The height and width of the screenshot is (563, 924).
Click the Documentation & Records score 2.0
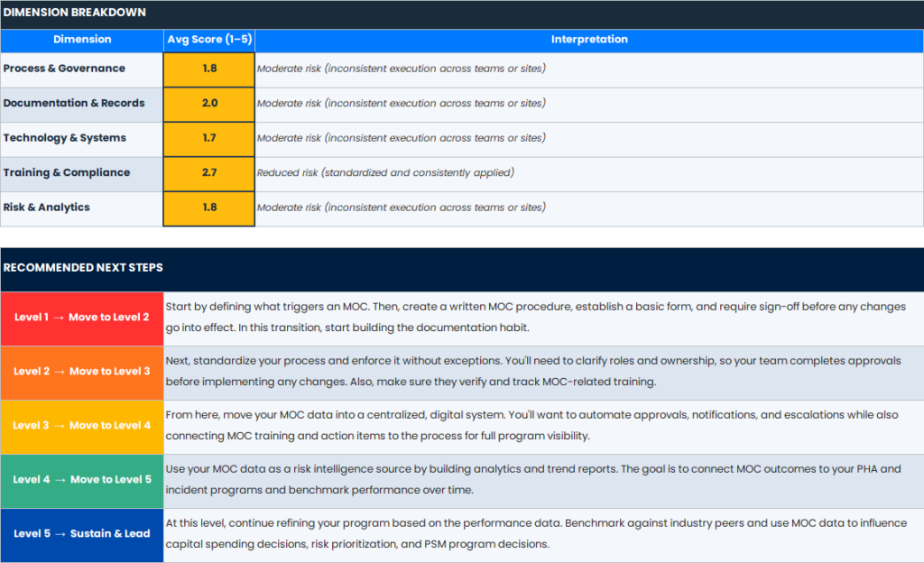209,105
